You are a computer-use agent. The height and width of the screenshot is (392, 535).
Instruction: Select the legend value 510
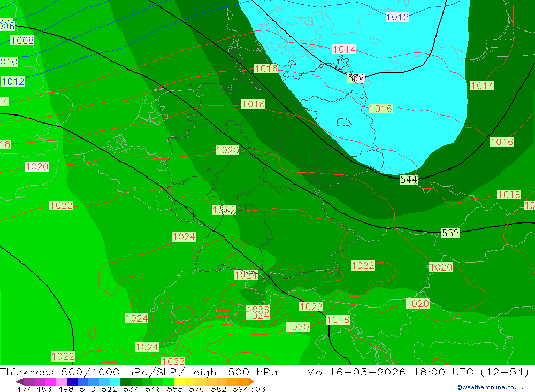click(x=88, y=389)
